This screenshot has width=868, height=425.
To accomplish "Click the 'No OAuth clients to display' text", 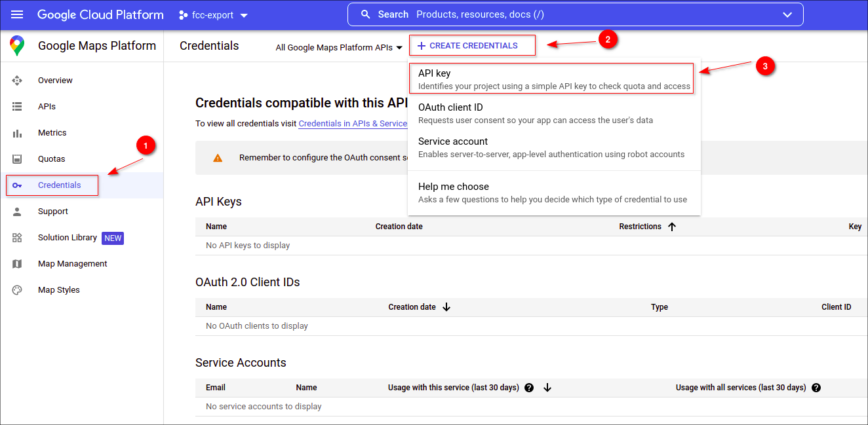I will point(257,326).
